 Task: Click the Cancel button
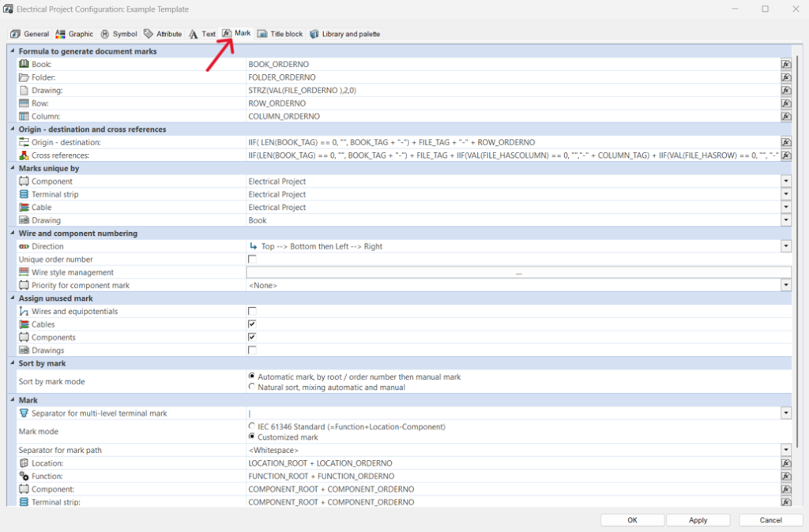tap(770, 520)
